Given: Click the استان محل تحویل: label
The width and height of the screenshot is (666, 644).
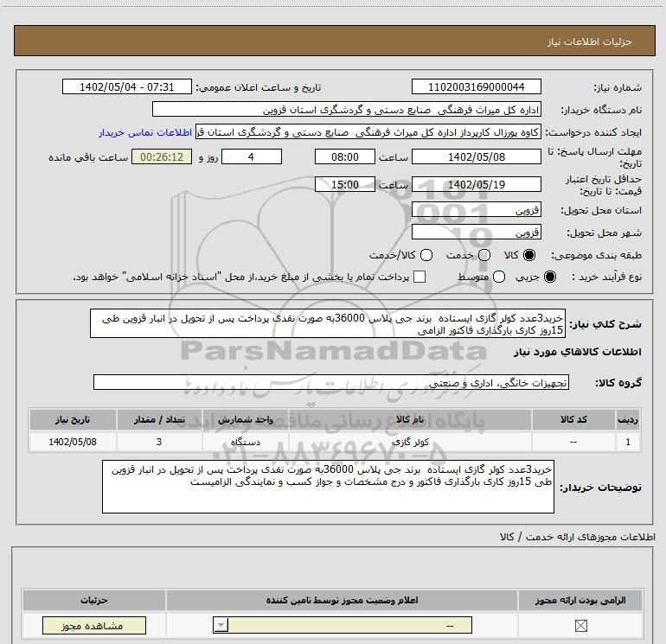Looking at the screenshot, I should click(601, 210).
